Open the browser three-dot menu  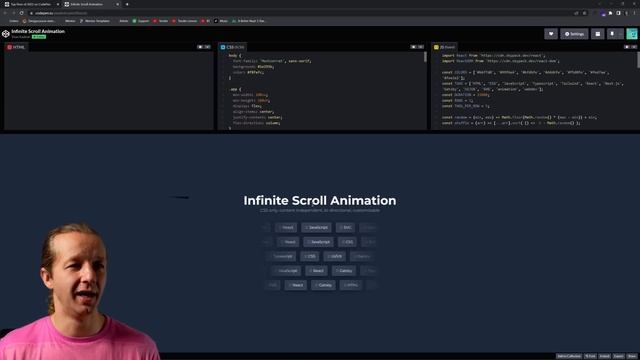pos(634,13)
